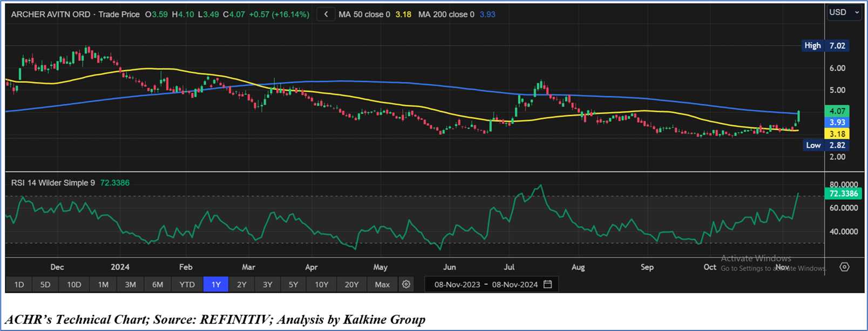Select the 1D time range
868x331 pixels.
click(19, 285)
